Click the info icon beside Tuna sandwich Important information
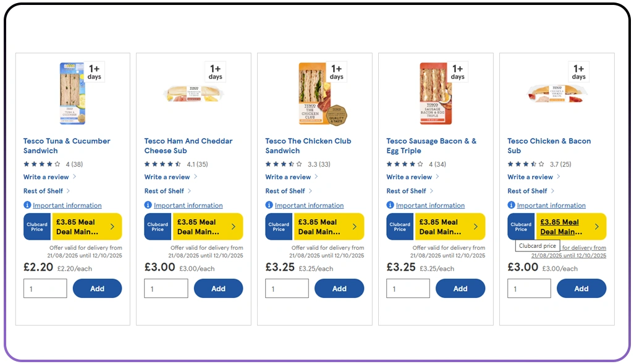The width and height of the screenshot is (634, 364). click(x=26, y=205)
